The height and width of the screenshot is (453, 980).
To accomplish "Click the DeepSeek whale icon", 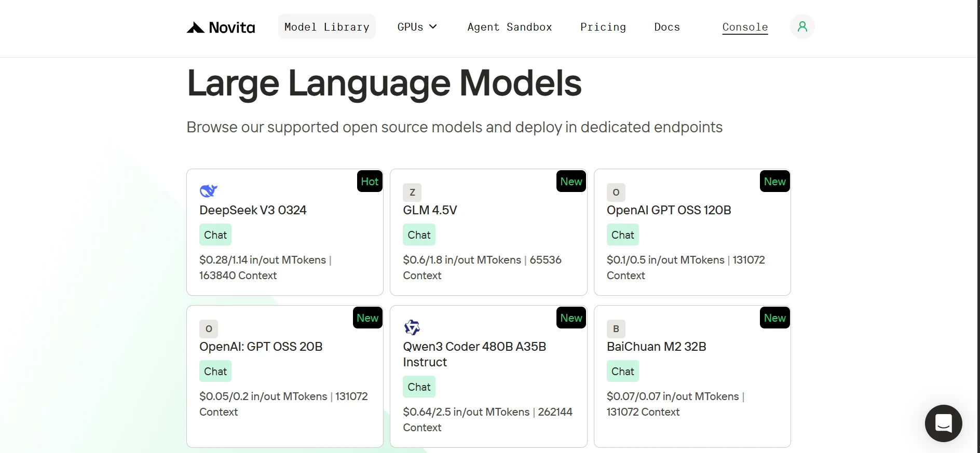I will click(x=208, y=191).
